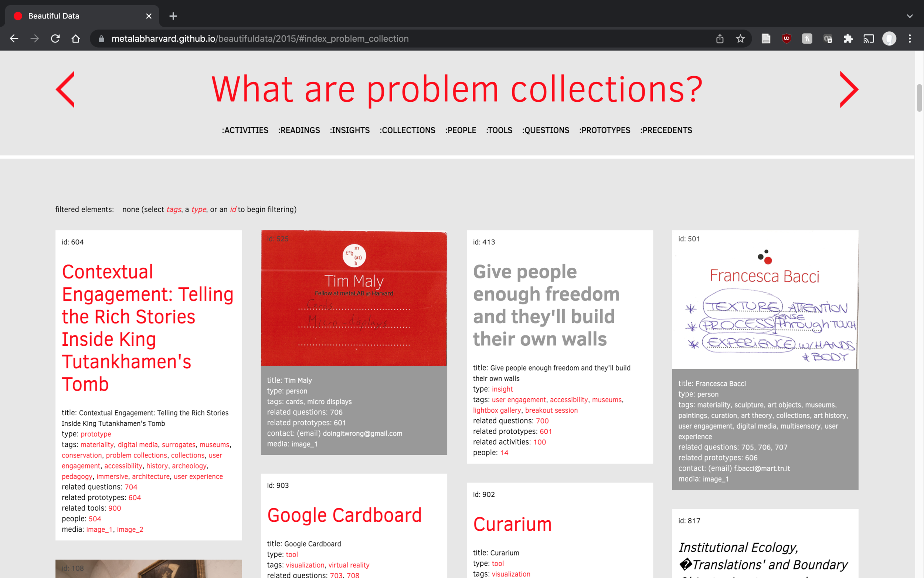Open the share page icon in address bar
This screenshot has height=578, width=924.
pyautogui.click(x=720, y=38)
